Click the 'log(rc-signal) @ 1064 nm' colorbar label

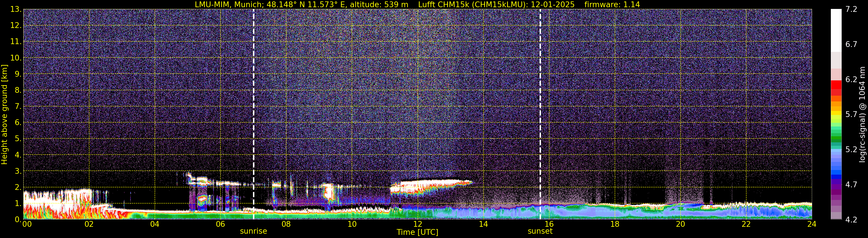[862, 114]
